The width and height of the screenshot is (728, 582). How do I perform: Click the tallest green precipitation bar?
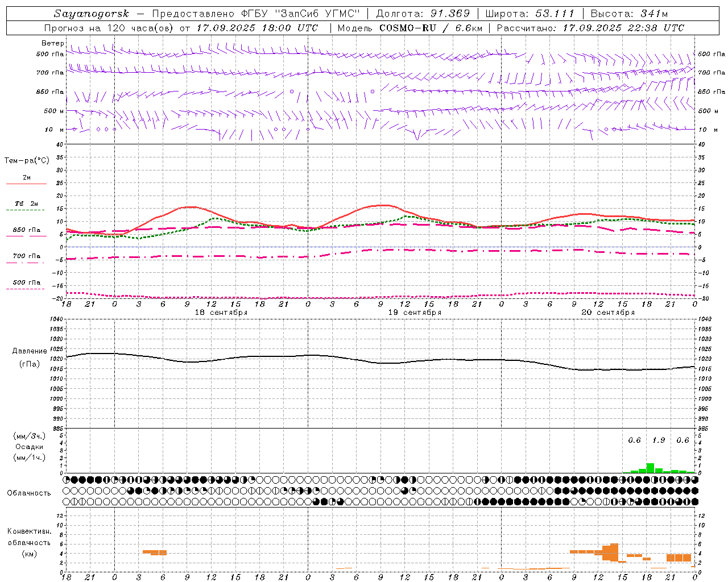pyautogui.click(x=650, y=468)
